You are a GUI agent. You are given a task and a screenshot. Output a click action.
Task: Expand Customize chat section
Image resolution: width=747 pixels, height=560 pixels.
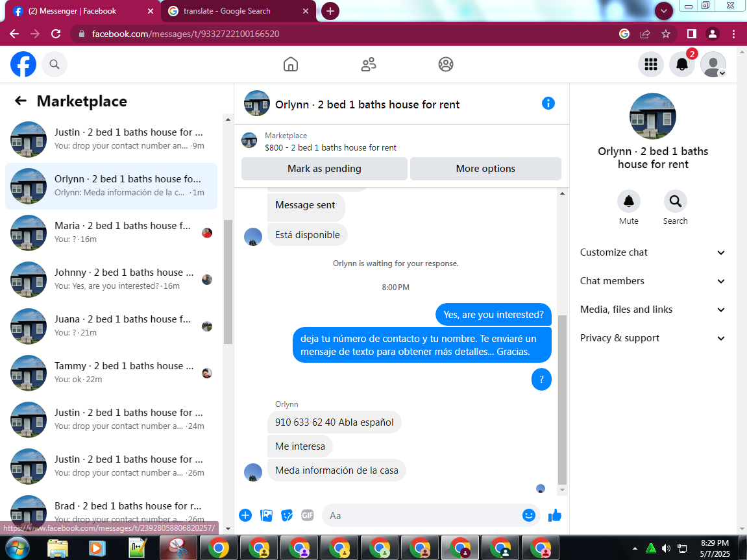[x=652, y=252]
